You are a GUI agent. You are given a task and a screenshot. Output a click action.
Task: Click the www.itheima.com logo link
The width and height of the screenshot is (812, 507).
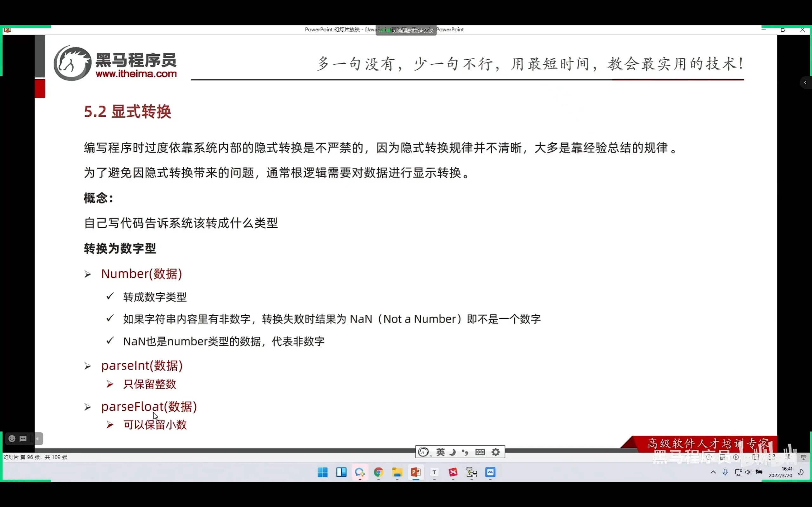tap(136, 74)
